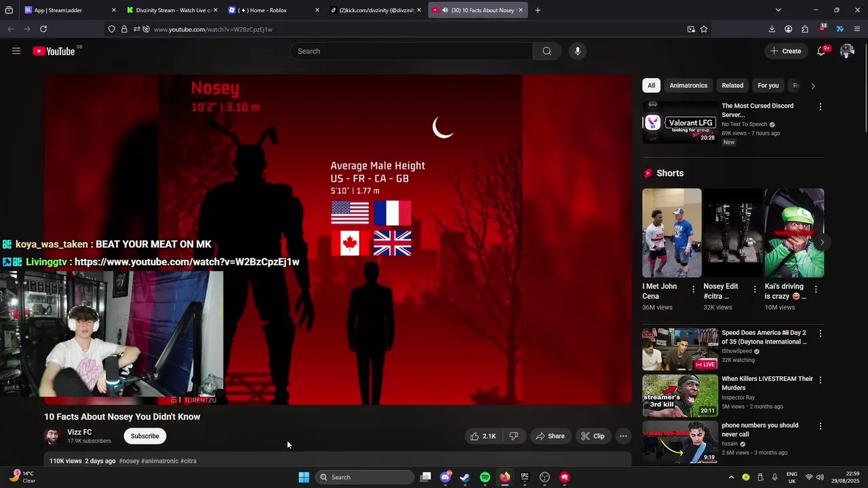868x488 pixels.
Task: Start voice search with the microphone
Action: 577,51
